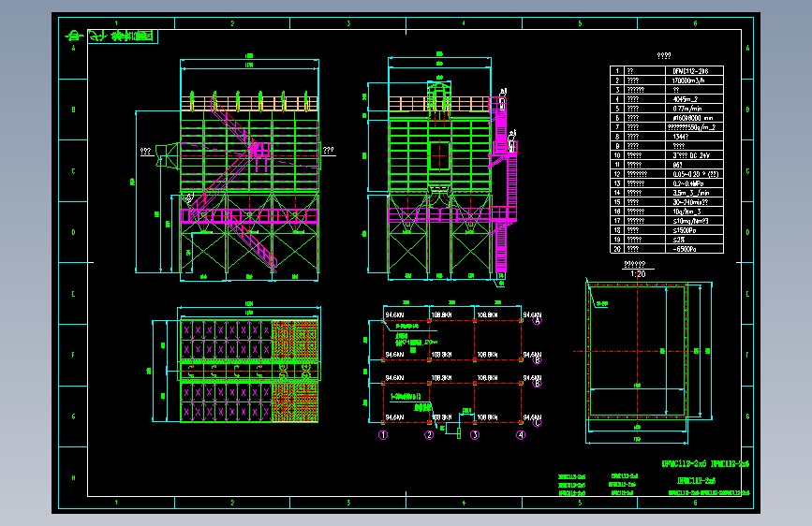Screen dimensions: 812x526
Task: Click the magenta axis bubble lettered A
Action: pyautogui.click(x=537, y=320)
